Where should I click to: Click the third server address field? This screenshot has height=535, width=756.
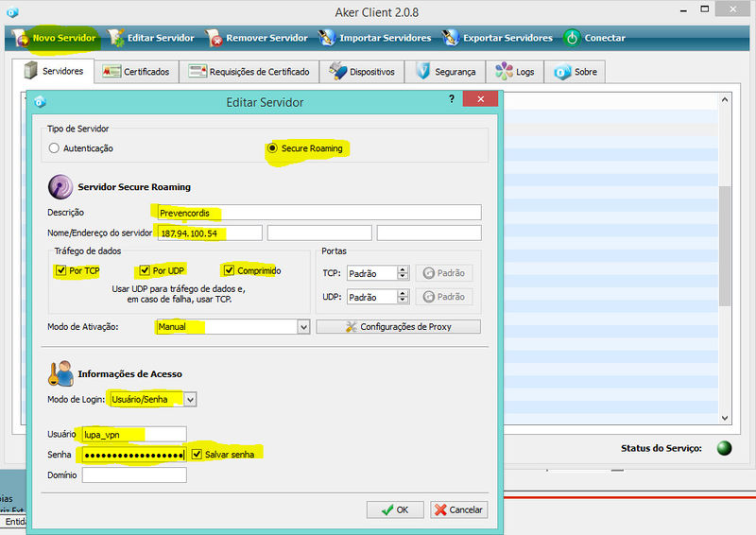click(429, 233)
